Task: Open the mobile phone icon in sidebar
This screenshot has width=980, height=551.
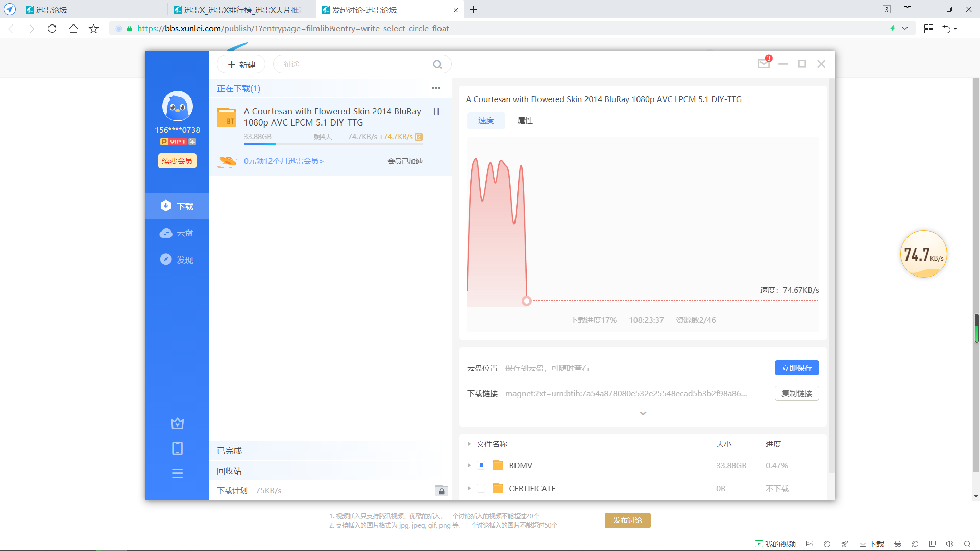Action: pyautogui.click(x=177, y=448)
